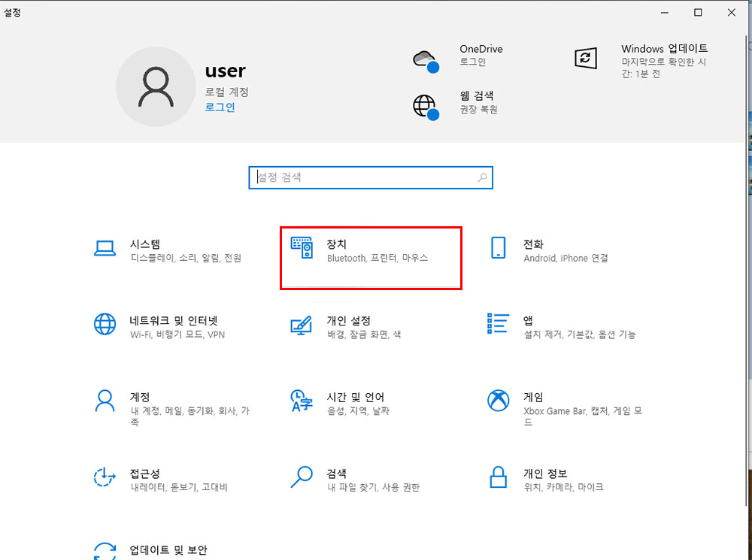Click the description 디스플레이, 소리, 알림, 전원
This screenshot has height=560, width=752.
click(186, 258)
